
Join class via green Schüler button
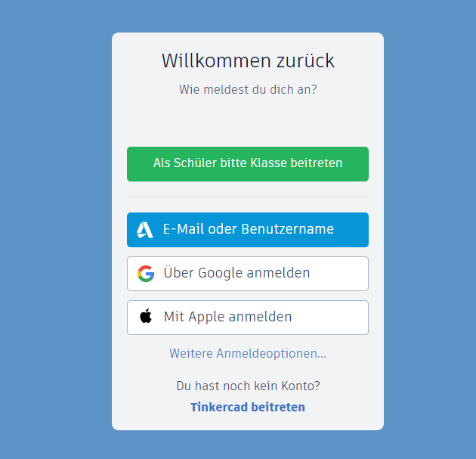(x=248, y=164)
